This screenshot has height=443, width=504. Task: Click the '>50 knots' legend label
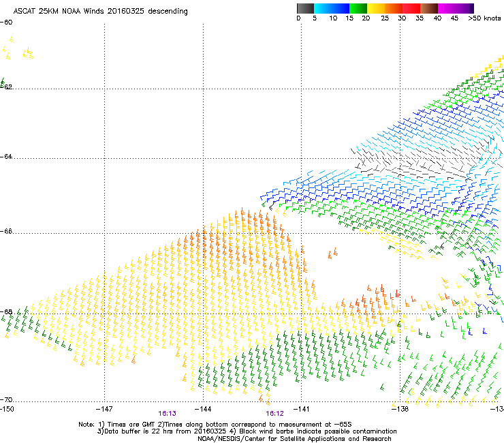484,18
